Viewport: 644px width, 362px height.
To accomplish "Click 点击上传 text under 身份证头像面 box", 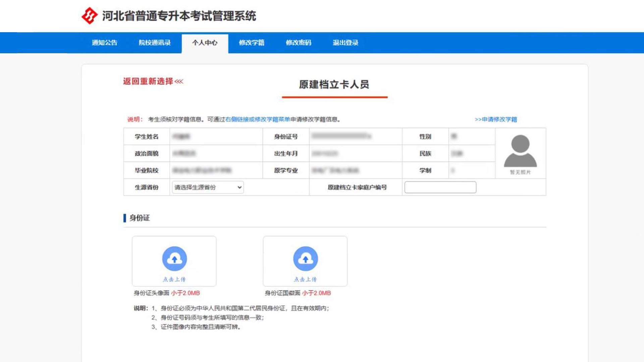I will [174, 279].
